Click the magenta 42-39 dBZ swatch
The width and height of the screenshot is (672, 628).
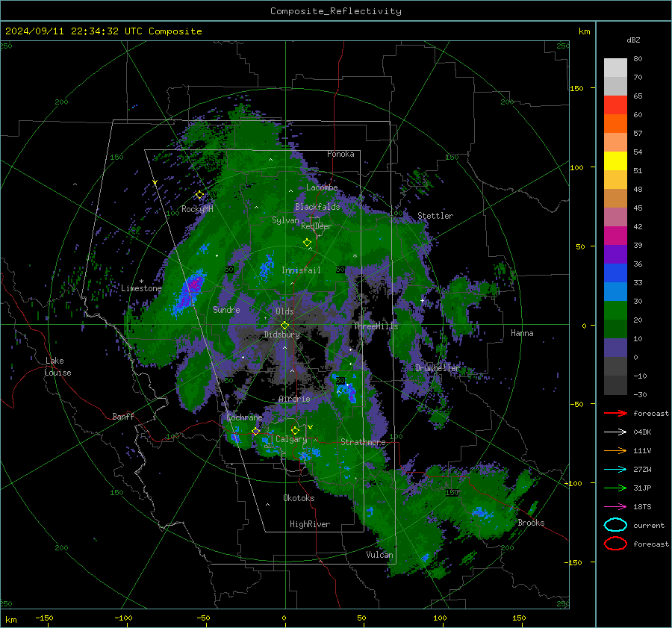pyautogui.click(x=615, y=236)
